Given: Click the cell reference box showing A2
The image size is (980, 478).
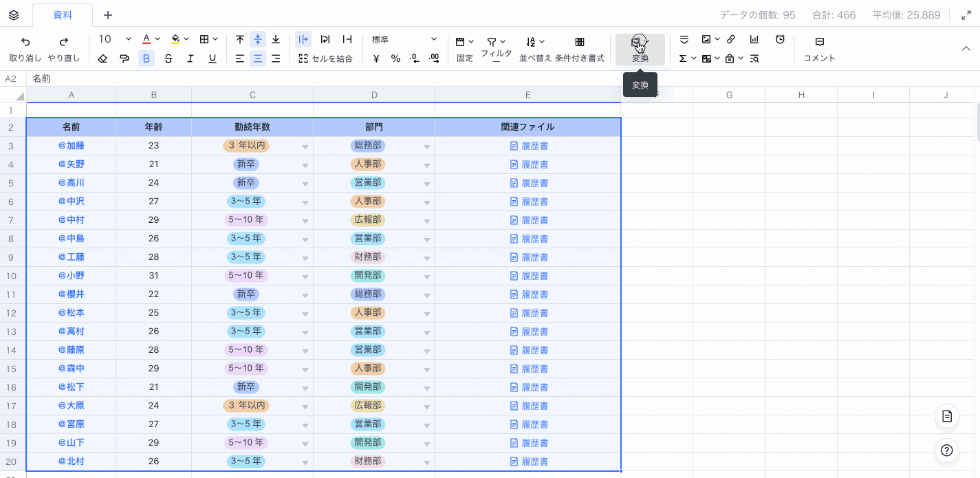Looking at the screenshot, I should pyautogui.click(x=11, y=78).
